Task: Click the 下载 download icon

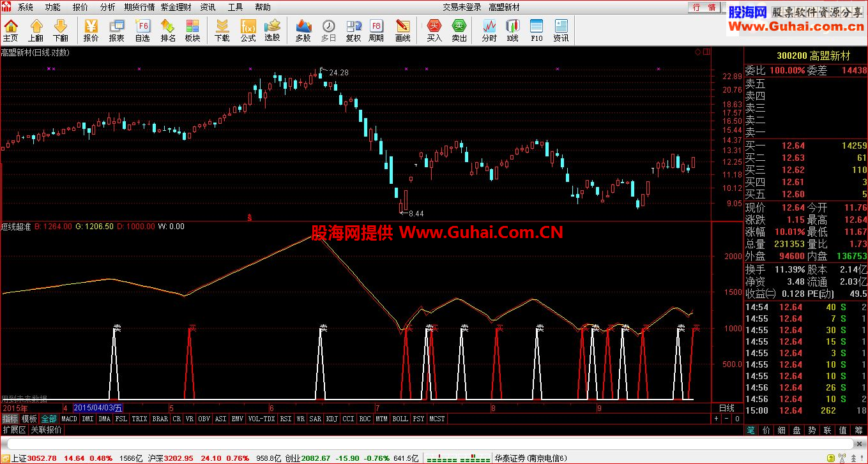Action: click(222, 30)
